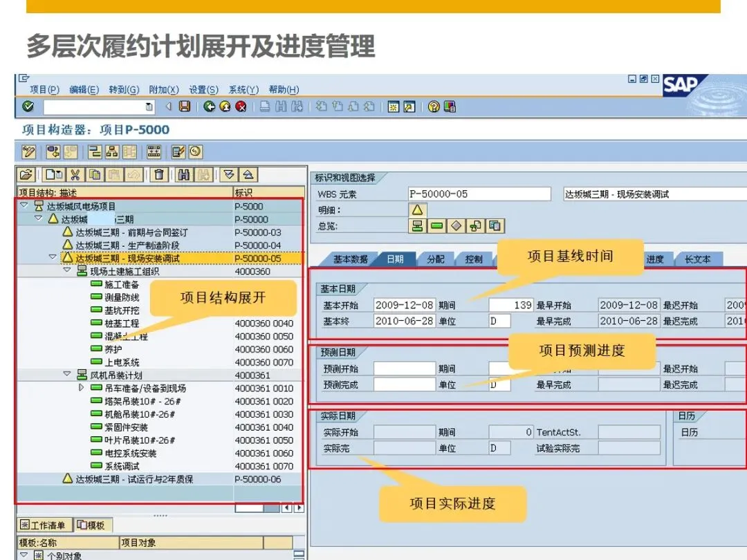Image resolution: width=747 pixels, height=560 pixels.
Task: Click the green activity overview button beside 总览
Action: (x=436, y=225)
